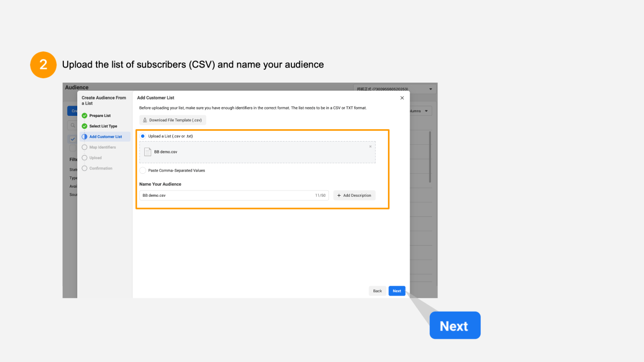Open the account dropdown showing ID 7300955605202
This screenshot has width=644, height=362.
pos(394,89)
